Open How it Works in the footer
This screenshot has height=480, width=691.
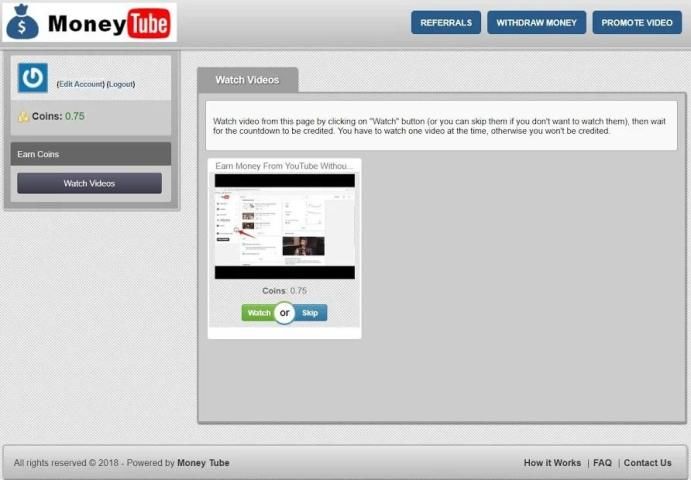point(552,463)
